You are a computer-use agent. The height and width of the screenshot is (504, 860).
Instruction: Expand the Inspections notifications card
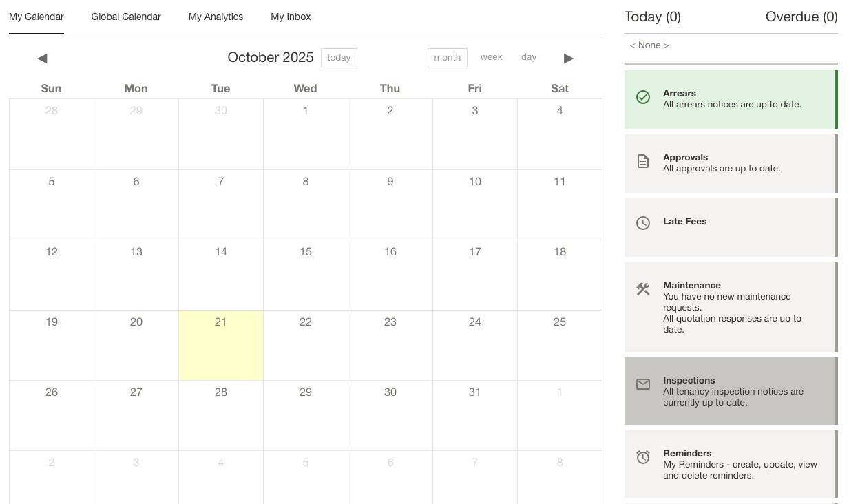pyautogui.click(x=731, y=390)
